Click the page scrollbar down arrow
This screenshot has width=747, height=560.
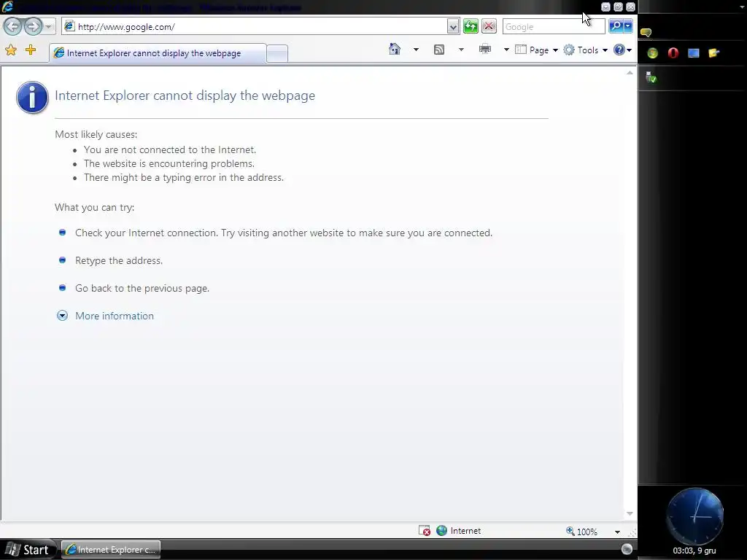click(x=630, y=513)
